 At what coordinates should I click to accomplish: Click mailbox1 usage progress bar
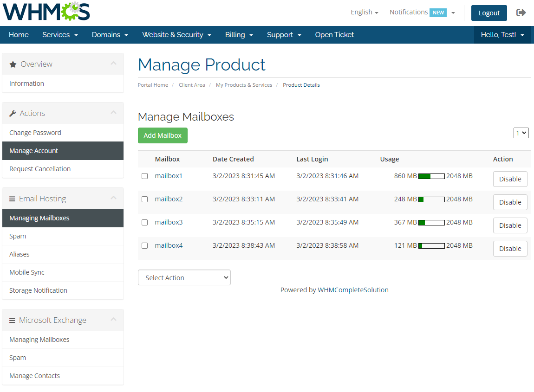tap(431, 176)
